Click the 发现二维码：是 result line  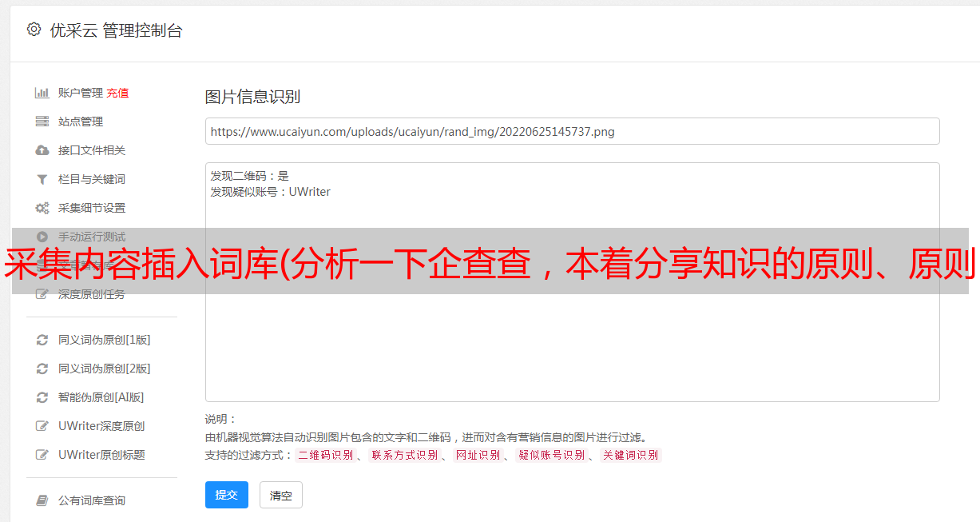[x=249, y=176]
